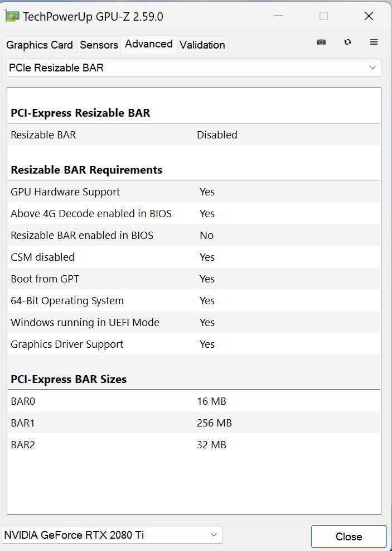Click the GPU-Z app icon in title bar
The image size is (392, 551).
pyautogui.click(x=12, y=16)
